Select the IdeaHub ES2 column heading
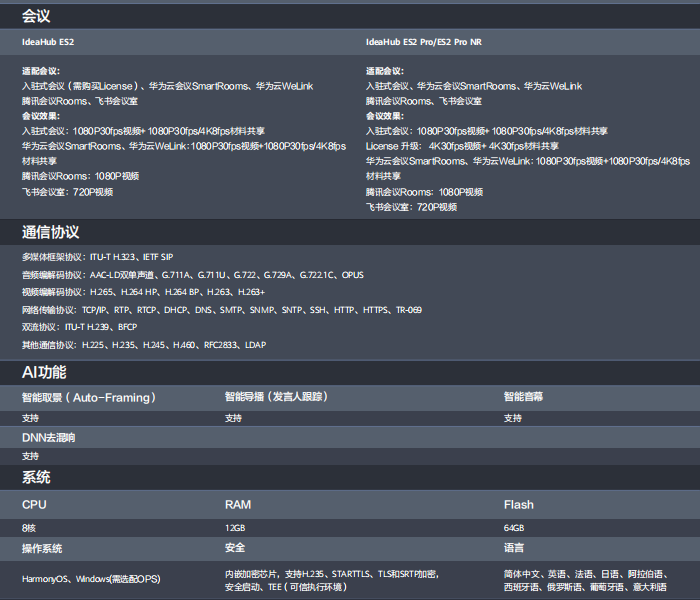This screenshot has height=600, width=700. (x=48, y=42)
